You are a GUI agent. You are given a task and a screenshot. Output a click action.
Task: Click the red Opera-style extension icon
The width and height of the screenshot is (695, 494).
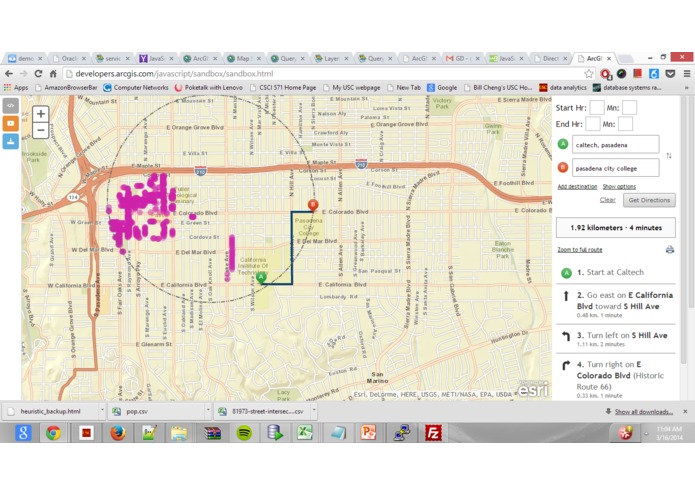tap(605, 74)
